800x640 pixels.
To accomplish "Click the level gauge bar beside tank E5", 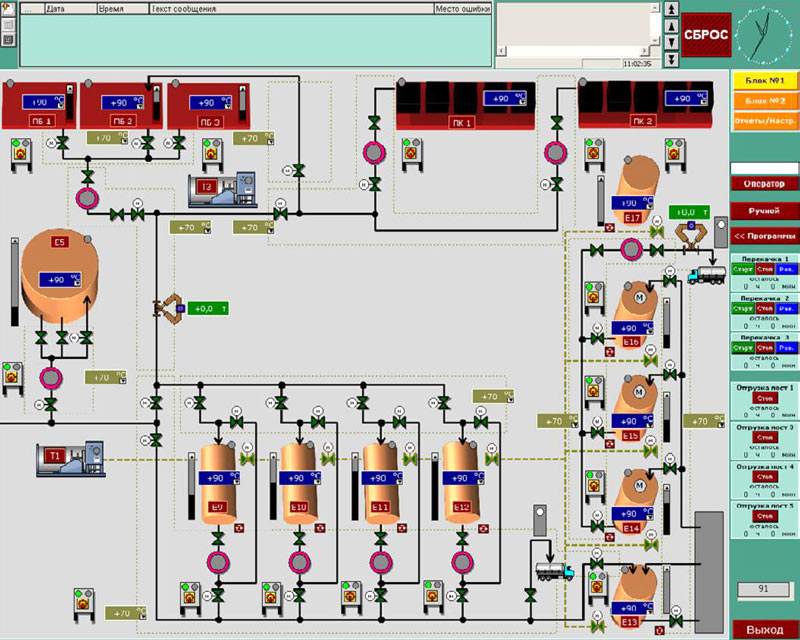I will tap(15, 282).
